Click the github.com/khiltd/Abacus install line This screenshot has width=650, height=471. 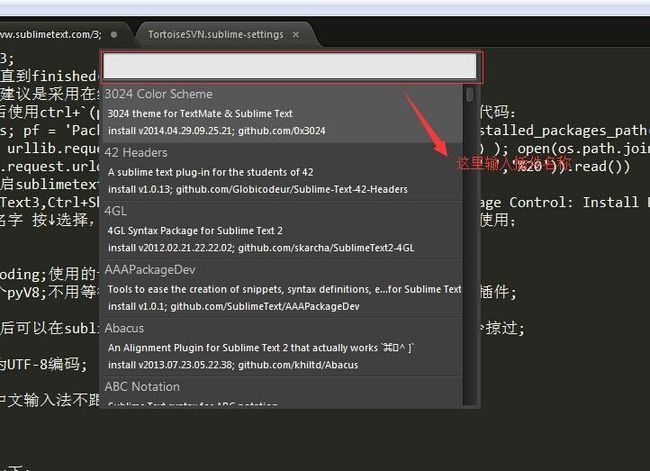[233, 365]
